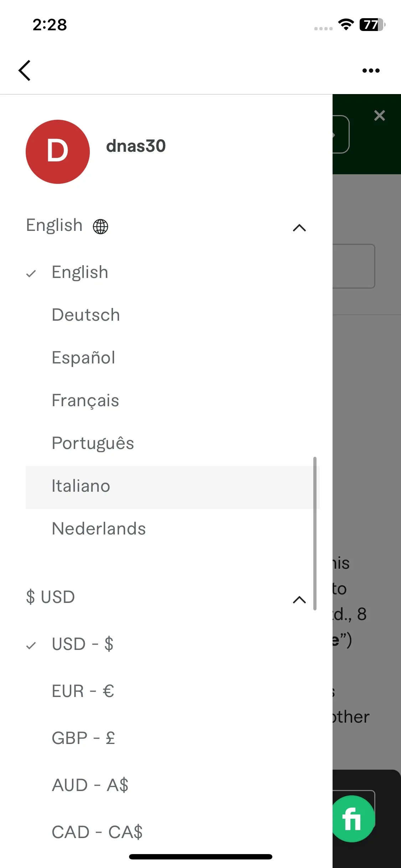Collapse the USD currency list chevron
Viewport: 401px width, 868px height.
point(299,599)
